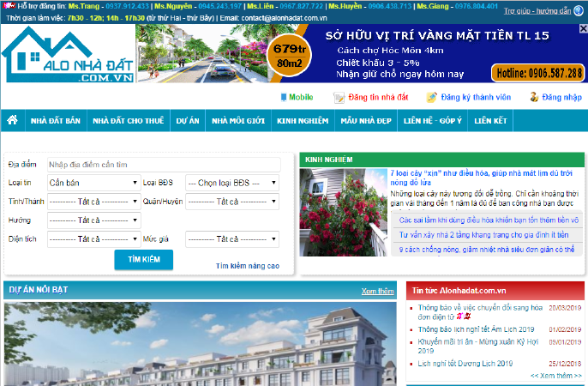Click Ms.Trang phone number 0937.912.433
588x386 pixels.
(127, 6)
